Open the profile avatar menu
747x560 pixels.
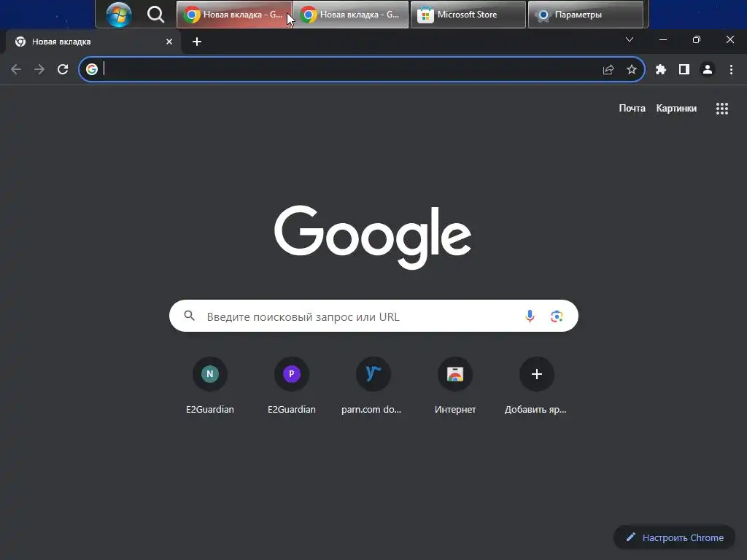coord(708,69)
